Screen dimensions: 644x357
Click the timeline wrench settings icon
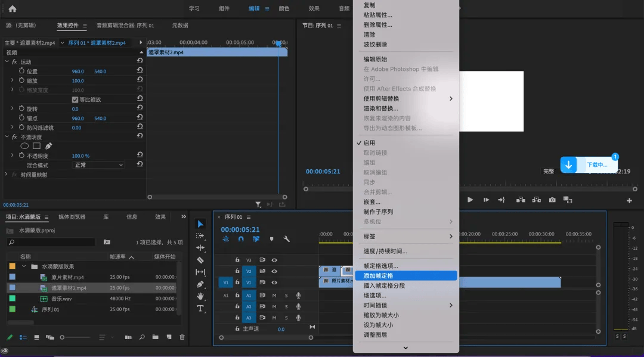pyautogui.click(x=287, y=239)
